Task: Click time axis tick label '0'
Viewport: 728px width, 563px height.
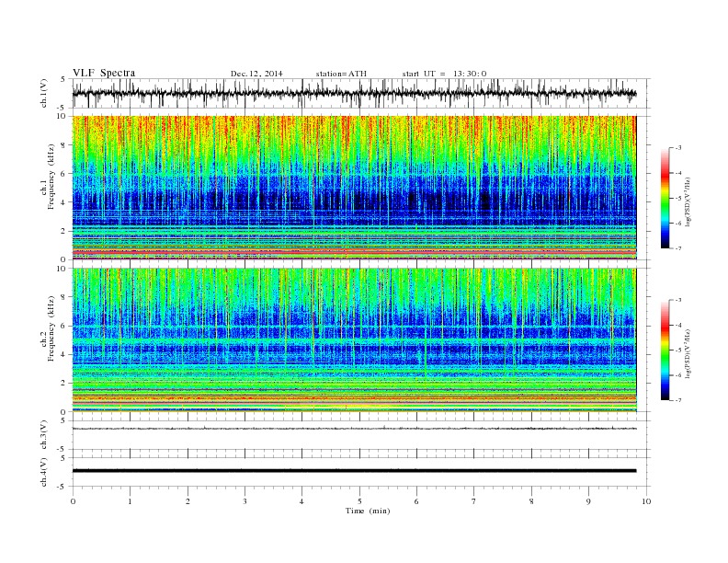Action: coord(73,501)
